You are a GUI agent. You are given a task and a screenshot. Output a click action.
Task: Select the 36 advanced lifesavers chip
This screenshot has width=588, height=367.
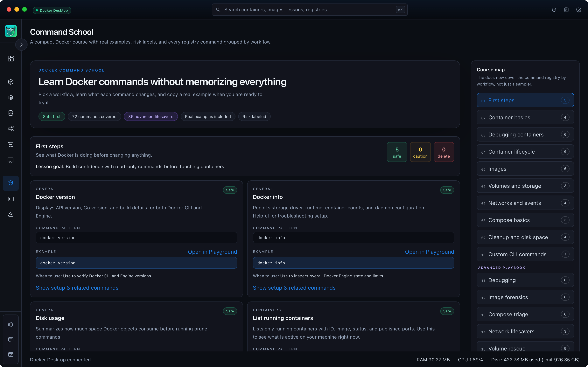coord(151,116)
